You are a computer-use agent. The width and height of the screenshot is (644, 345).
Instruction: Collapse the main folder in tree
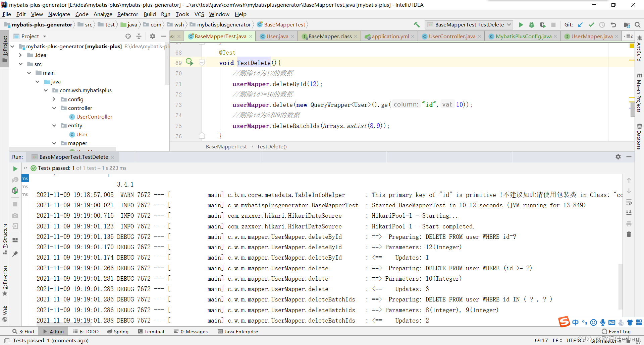pos(29,73)
